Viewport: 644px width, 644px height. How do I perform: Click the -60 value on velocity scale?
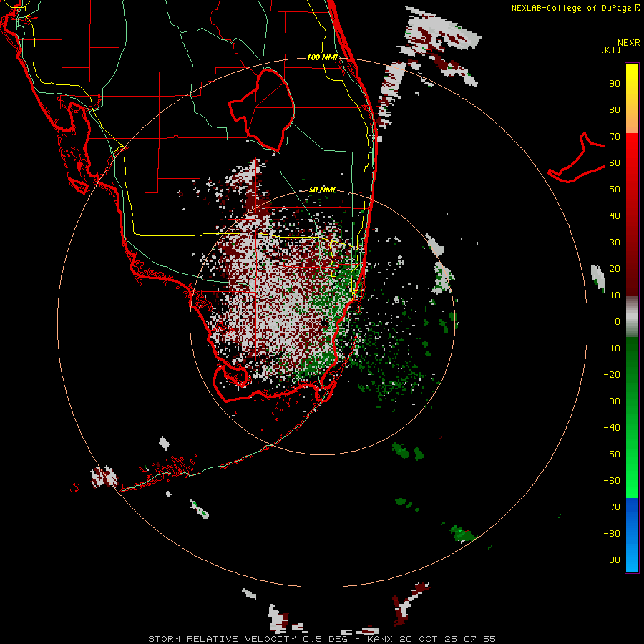(612, 481)
